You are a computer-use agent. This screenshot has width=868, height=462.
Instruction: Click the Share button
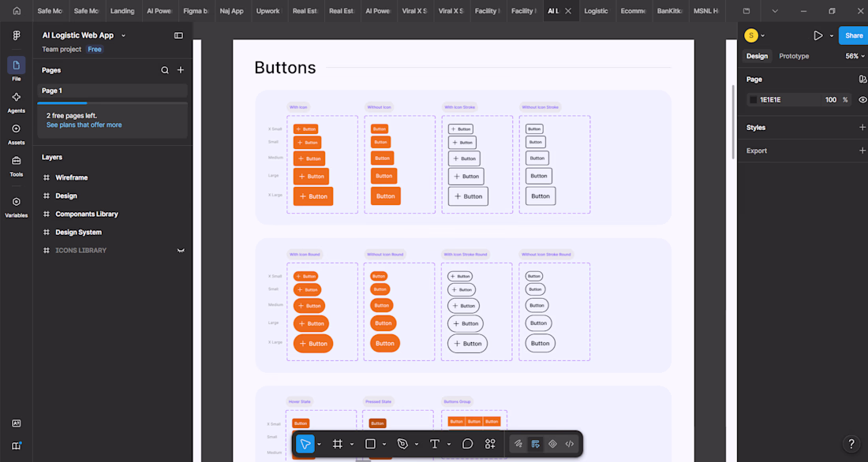tap(854, 35)
